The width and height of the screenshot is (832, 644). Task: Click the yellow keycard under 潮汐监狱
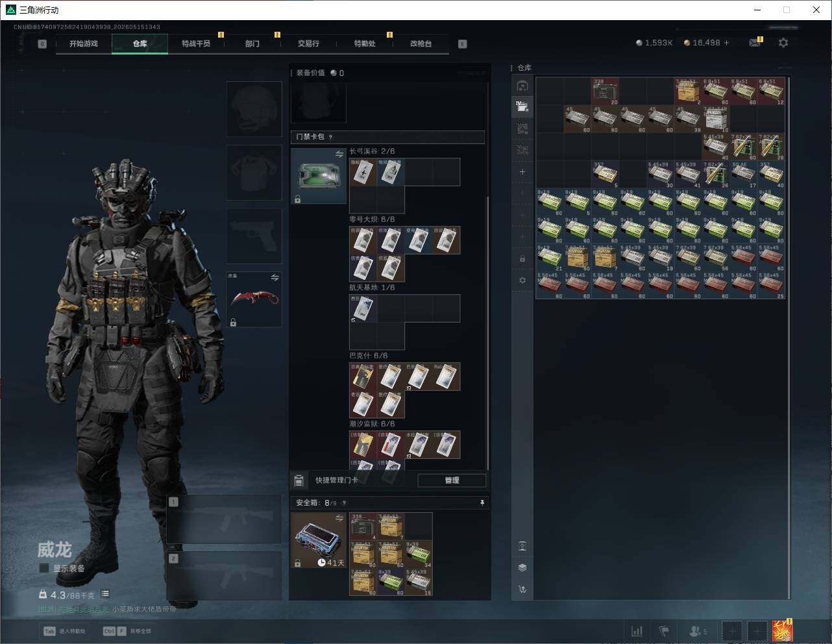[x=363, y=445]
